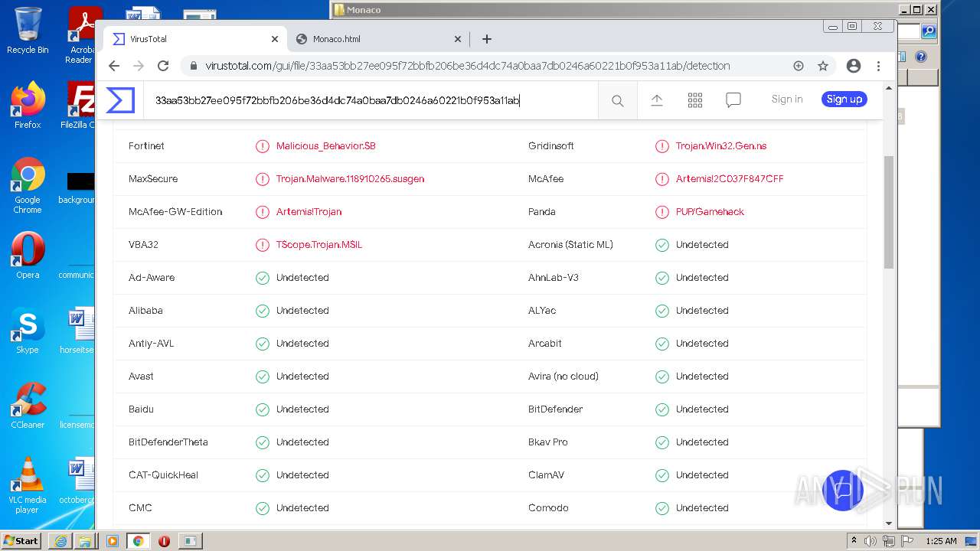Select the VirusTotal tab

[x=195, y=39]
